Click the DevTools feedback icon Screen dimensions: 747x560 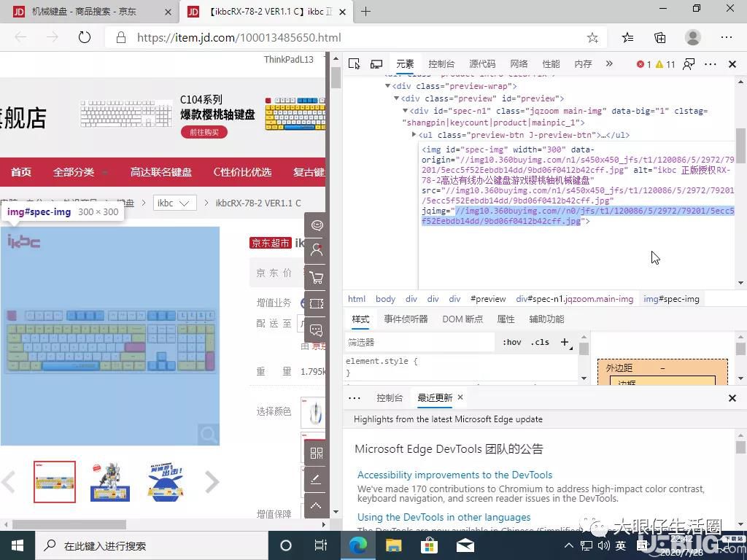tap(689, 64)
